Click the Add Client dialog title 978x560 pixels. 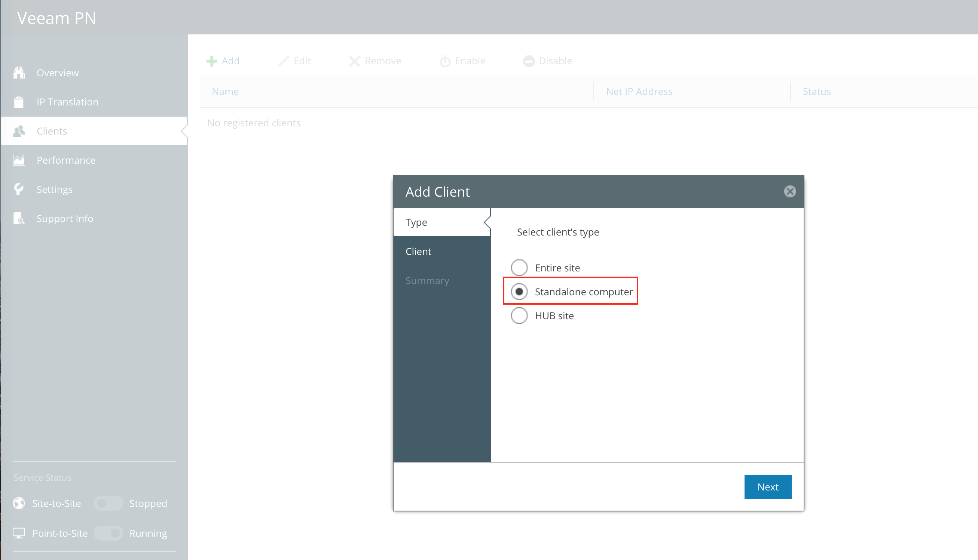[x=438, y=191]
